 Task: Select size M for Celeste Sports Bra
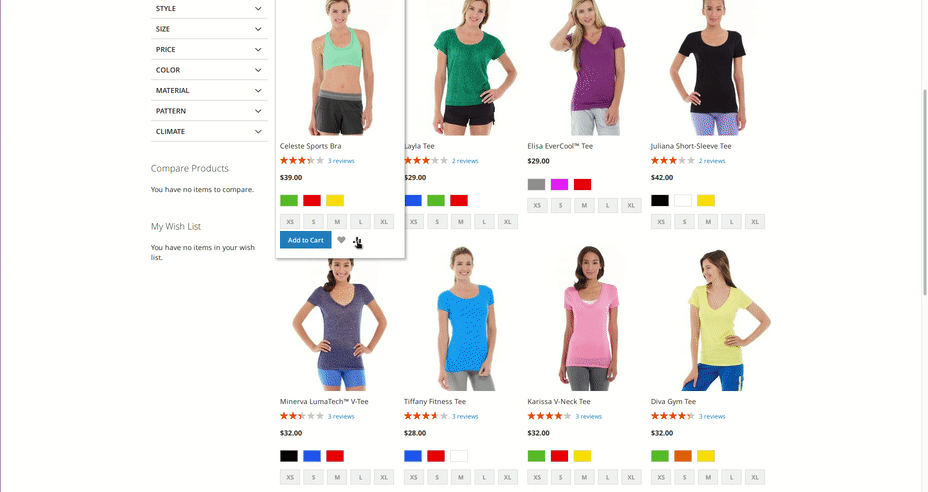(337, 222)
